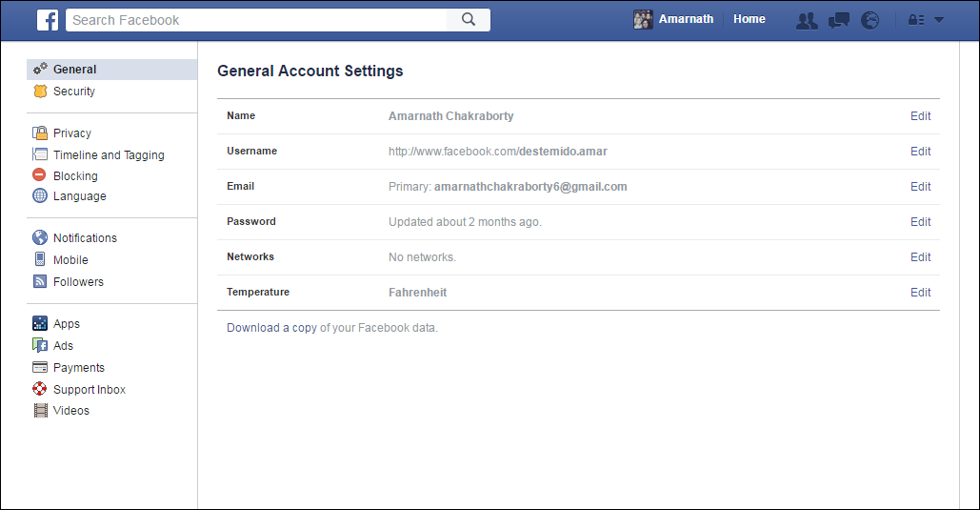Click the name Amarnath Chakraborty value
This screenshot has height=510, width=980.
point(450,115)
